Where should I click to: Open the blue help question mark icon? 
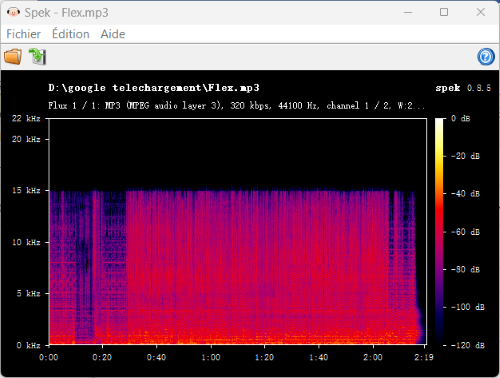coord(486,57)
